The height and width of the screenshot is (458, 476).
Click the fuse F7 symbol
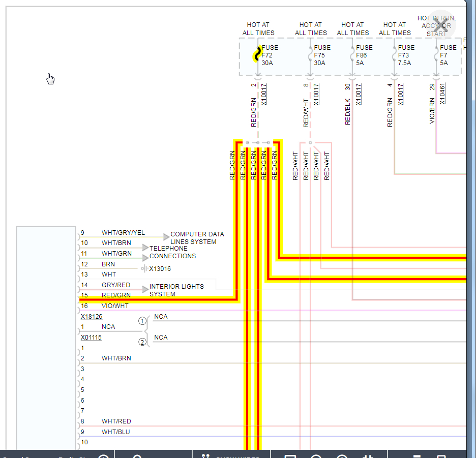coord(436,55)
